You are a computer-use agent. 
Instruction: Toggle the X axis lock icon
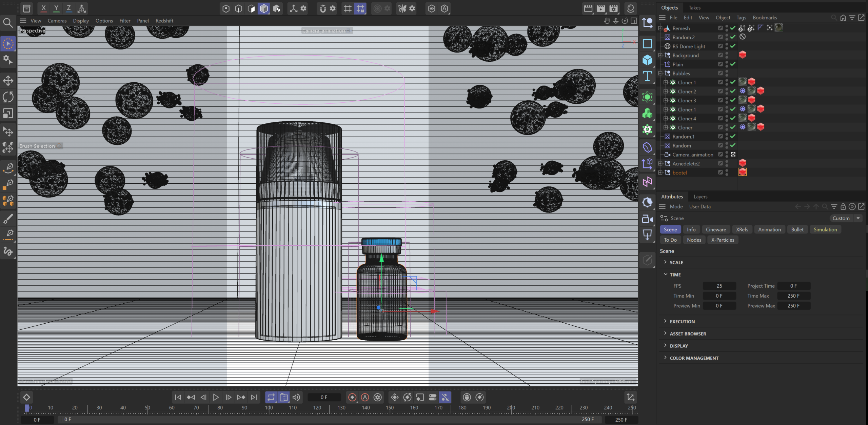(x=43, y=8)
